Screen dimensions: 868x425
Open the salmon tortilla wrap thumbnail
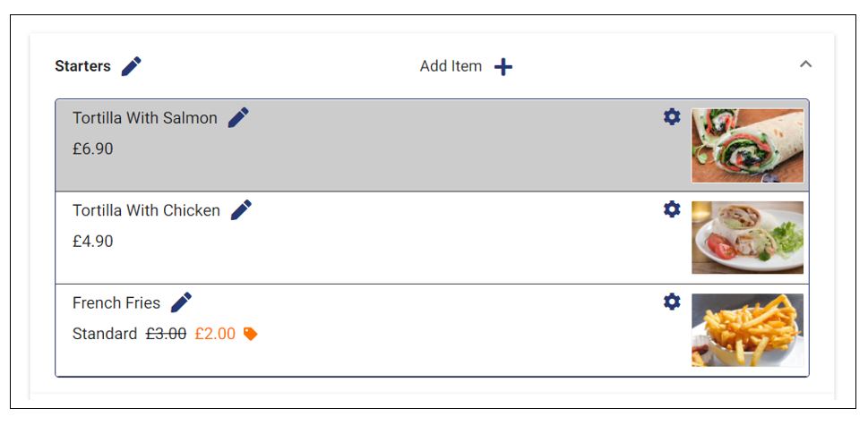pos(747,145)
